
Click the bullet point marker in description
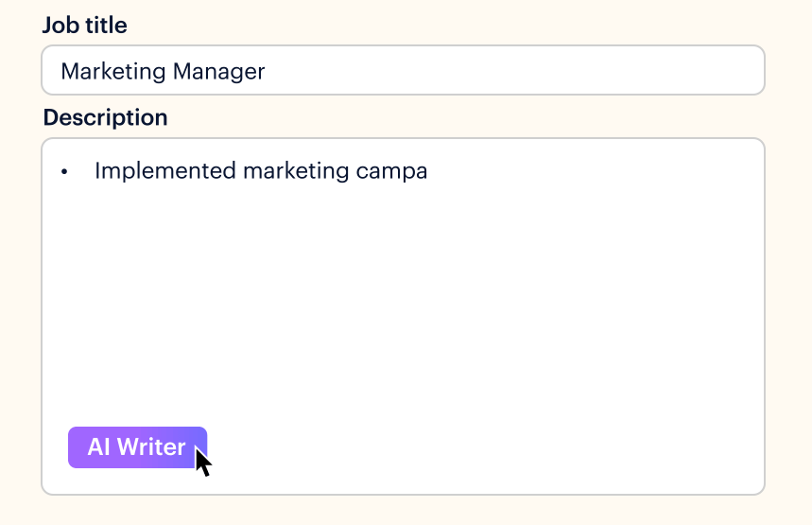64,171
